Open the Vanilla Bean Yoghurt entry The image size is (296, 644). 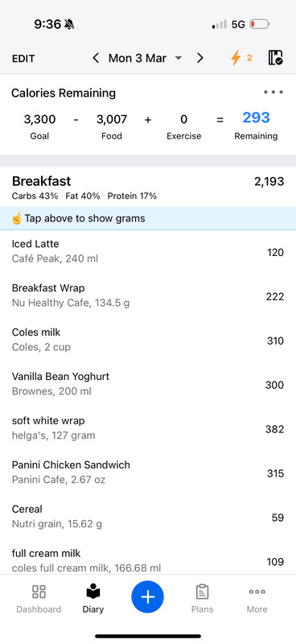pyautogui.click(x=148, y=384)
